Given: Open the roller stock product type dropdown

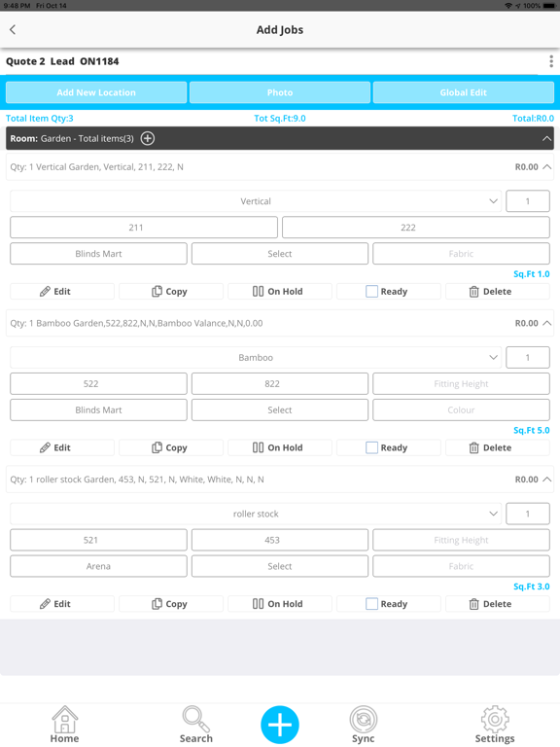Looking at the screenshot, I should (x=256, y=514).
